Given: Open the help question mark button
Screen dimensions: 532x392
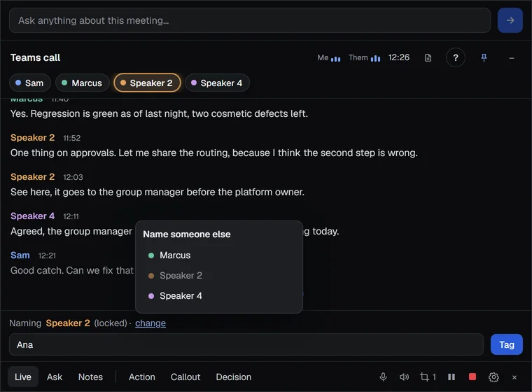Looking at the screenshot, I should tap(455, 57).
